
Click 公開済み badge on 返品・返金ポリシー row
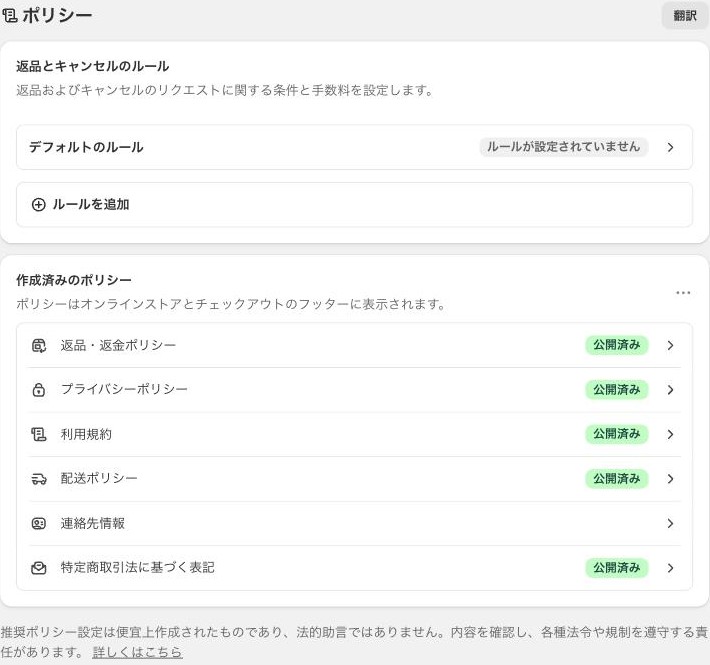coord(617,345)
